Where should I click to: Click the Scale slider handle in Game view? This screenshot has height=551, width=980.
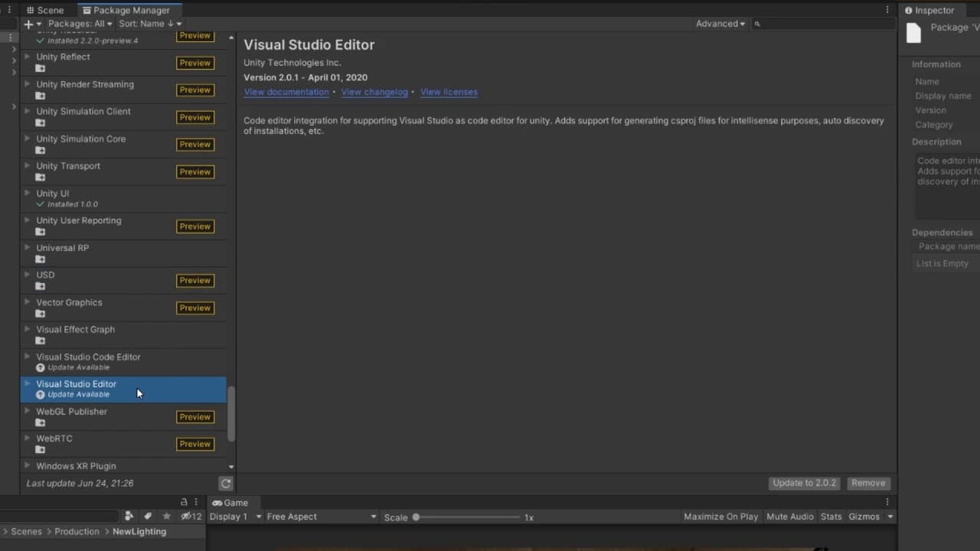pos(416,517)
